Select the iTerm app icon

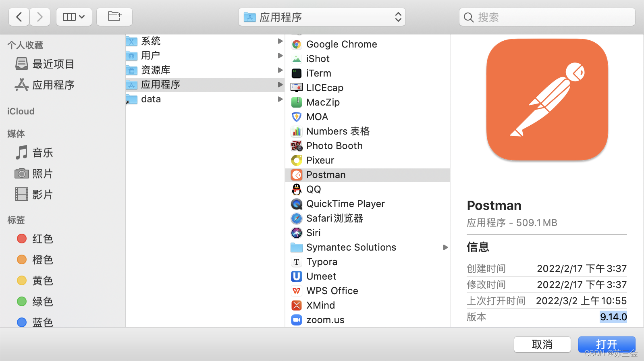297,73
